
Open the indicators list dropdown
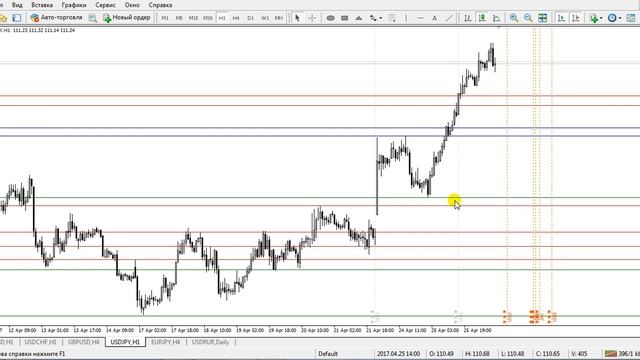pos(596,18)
